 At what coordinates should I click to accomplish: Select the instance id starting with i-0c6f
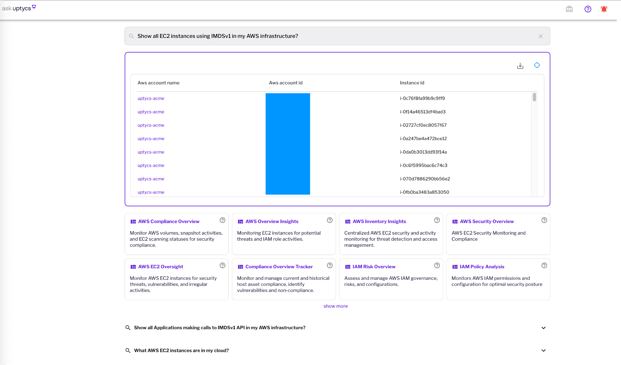pyautogui.click(x=423, y=166)
